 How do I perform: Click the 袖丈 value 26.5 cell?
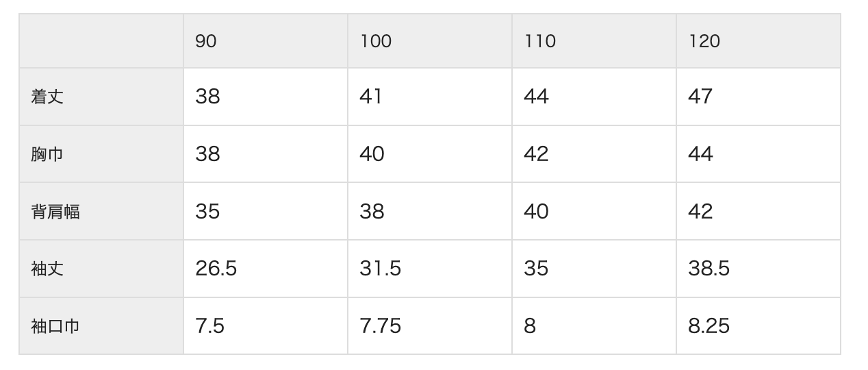pos(216,269)
